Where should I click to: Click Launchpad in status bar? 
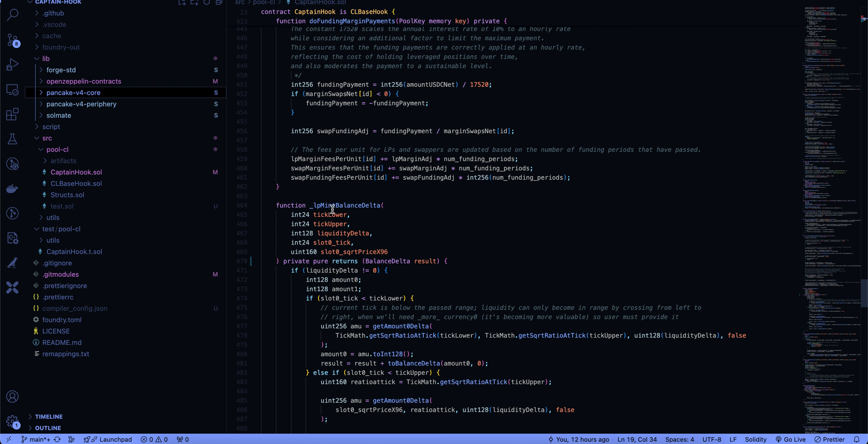(108, 439)
